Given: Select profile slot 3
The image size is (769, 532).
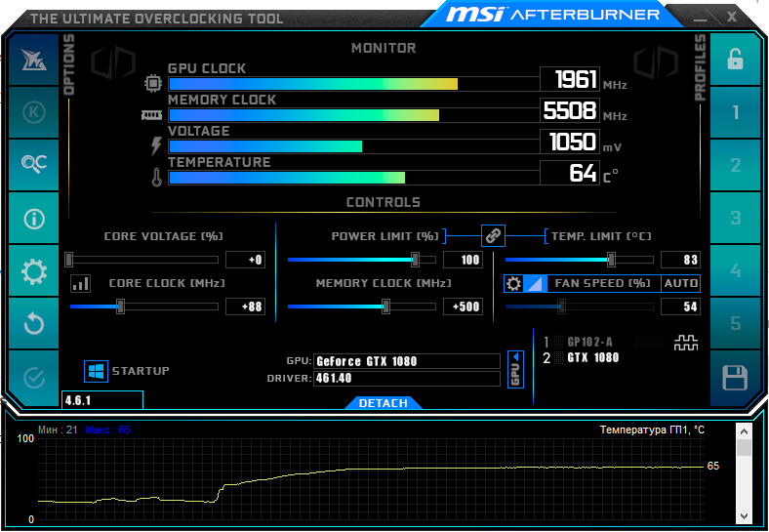Looking at the screenshot, I should tap(735, 218).
